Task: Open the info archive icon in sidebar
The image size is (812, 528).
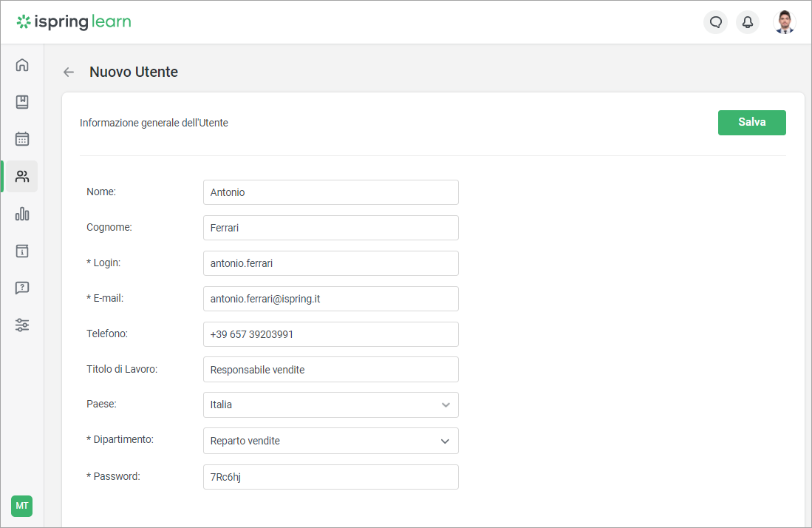Action: (x=22, y=251)
